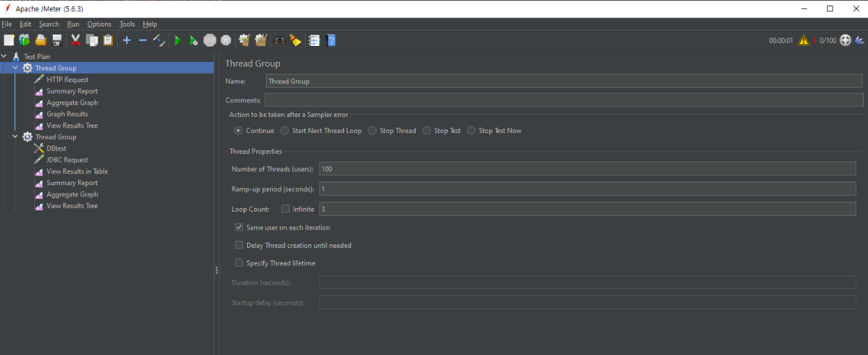Select the Stop Thread radio button
Image resolution: width=868 pixels, height=355 pixels.
tap(372, 130)
